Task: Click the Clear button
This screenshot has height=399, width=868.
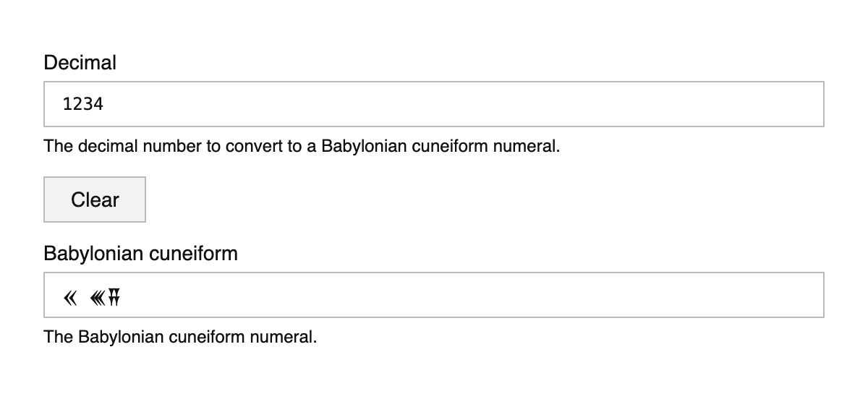Action: pyautogui.click(x=95, y=199)
